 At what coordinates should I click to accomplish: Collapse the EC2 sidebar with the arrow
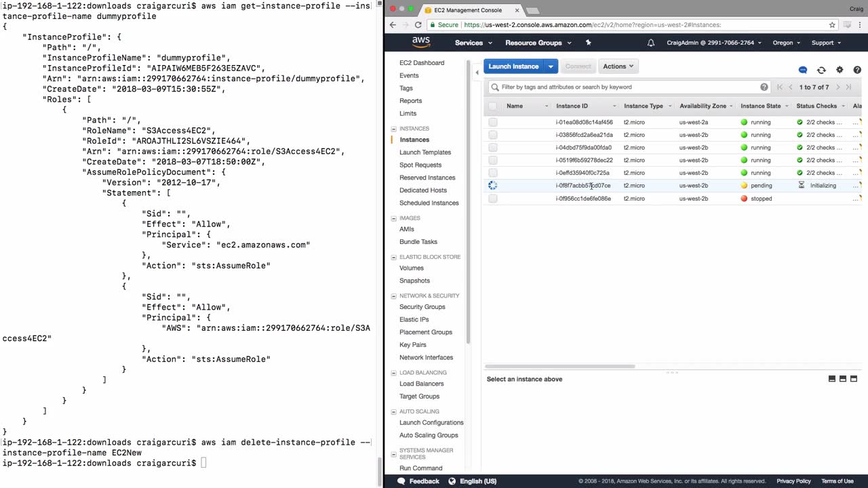click(477, 72)
